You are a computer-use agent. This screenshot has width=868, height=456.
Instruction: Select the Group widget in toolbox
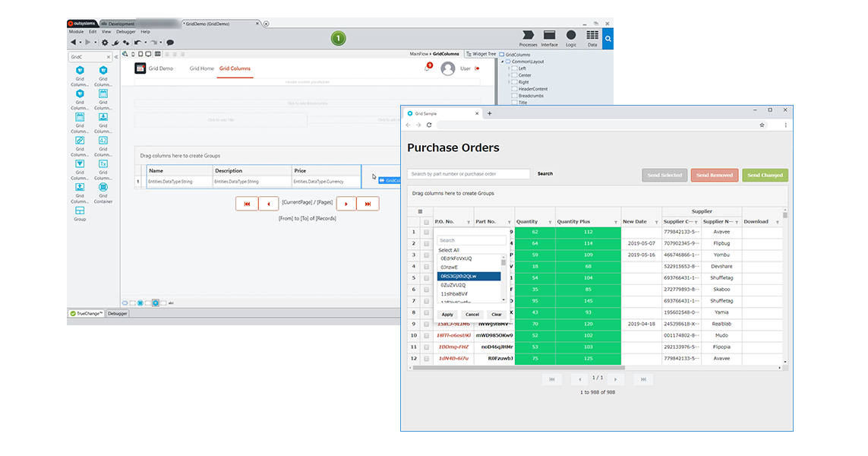(80, 213)
